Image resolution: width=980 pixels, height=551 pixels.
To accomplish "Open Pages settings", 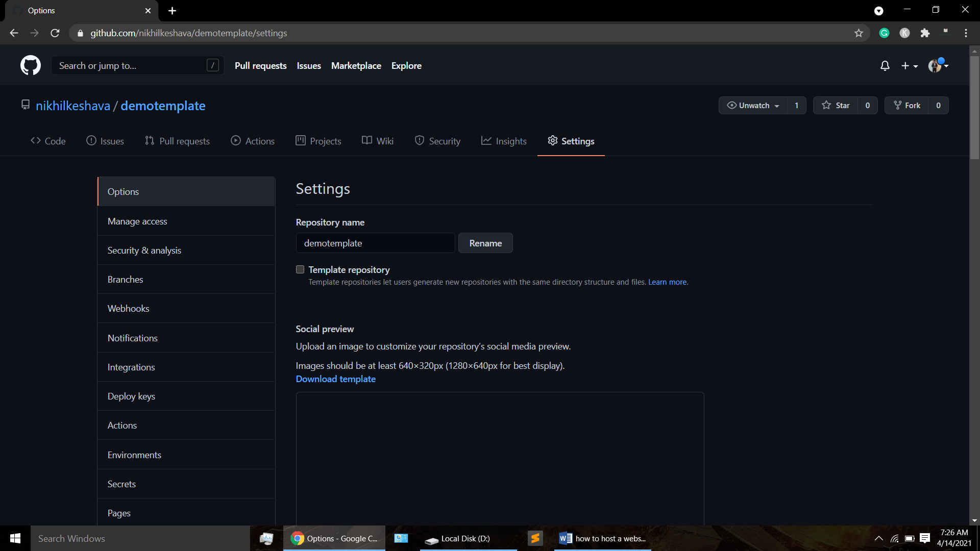I will tap(186, 513).
